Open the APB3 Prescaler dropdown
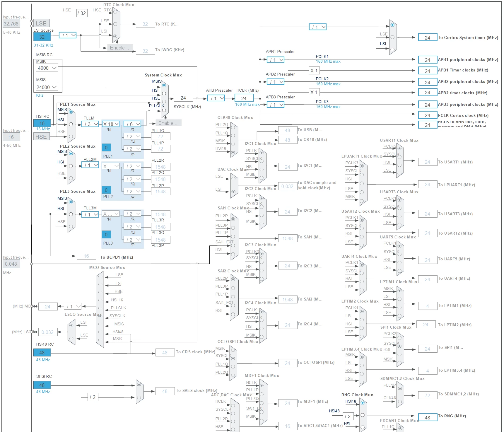 point(276,105)
